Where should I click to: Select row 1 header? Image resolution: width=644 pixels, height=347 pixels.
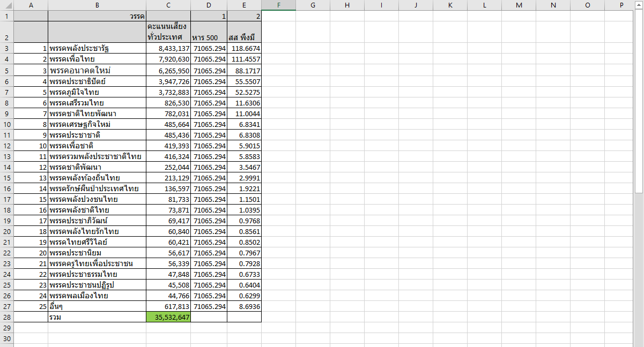click(x=6, y=16)
